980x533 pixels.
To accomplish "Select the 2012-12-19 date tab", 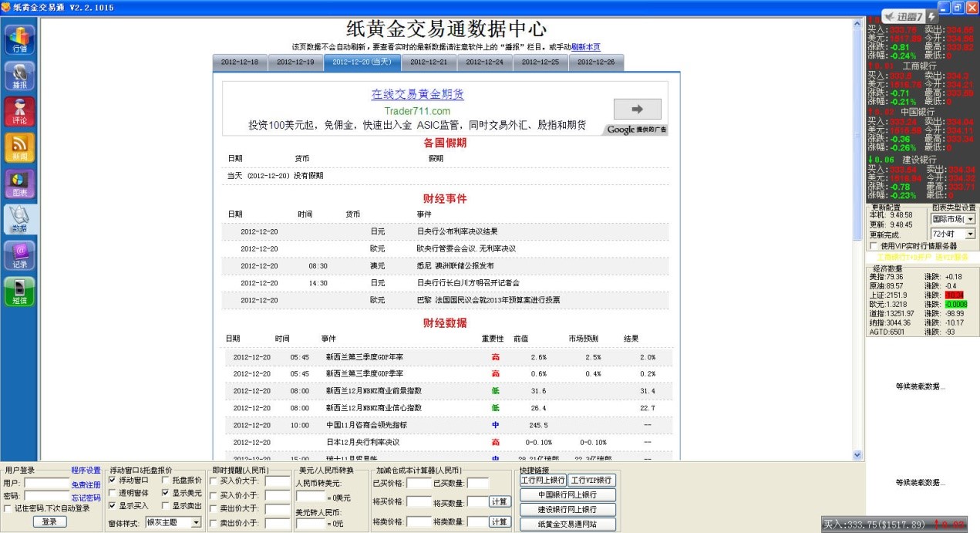I will (296, 62).
